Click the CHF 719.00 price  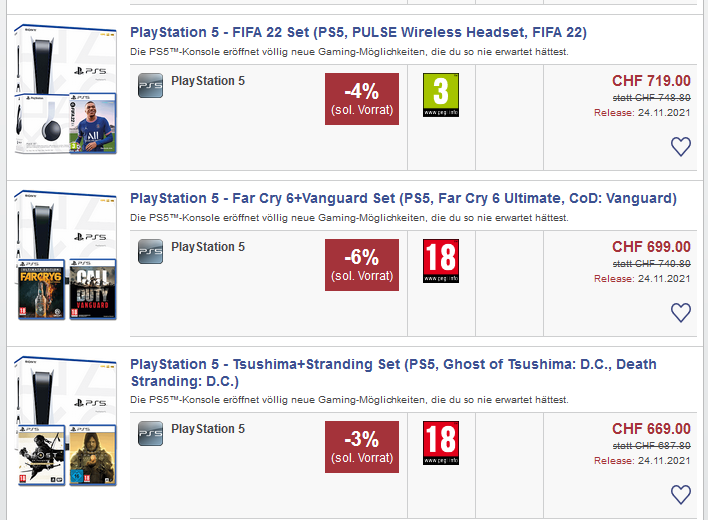651,81
